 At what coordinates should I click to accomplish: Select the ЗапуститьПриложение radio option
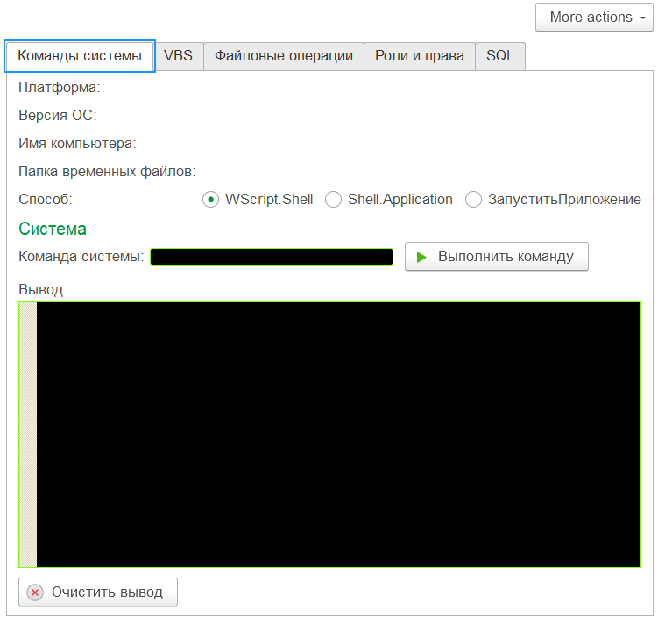pyautogui.click(x=473, y=200)
